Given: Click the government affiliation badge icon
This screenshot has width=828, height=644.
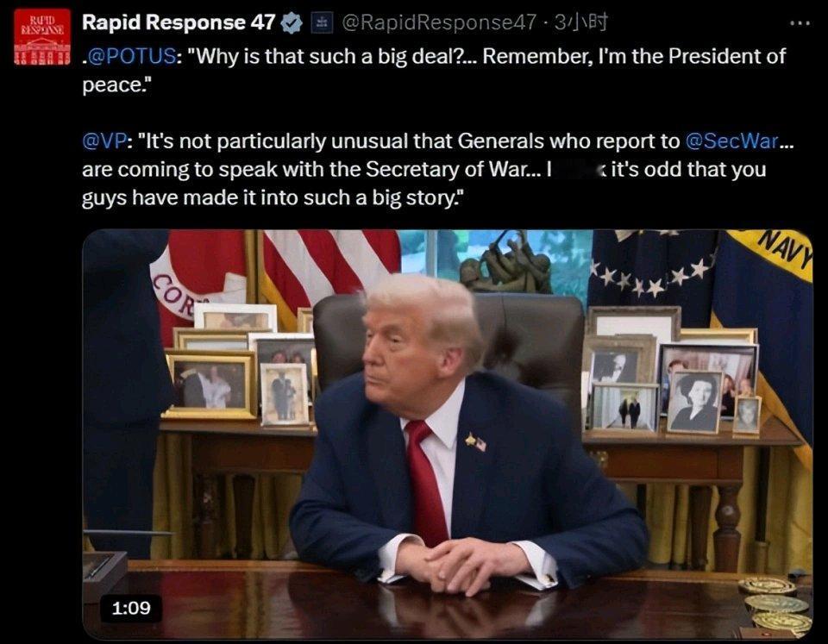Looking at the screenshot, I should [321, 22].
